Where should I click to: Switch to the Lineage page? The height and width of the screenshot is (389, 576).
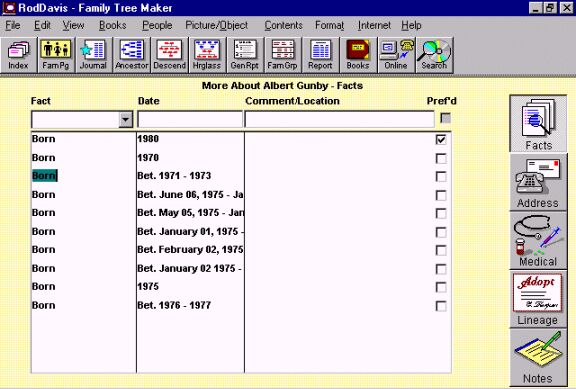tap(538, 299)
